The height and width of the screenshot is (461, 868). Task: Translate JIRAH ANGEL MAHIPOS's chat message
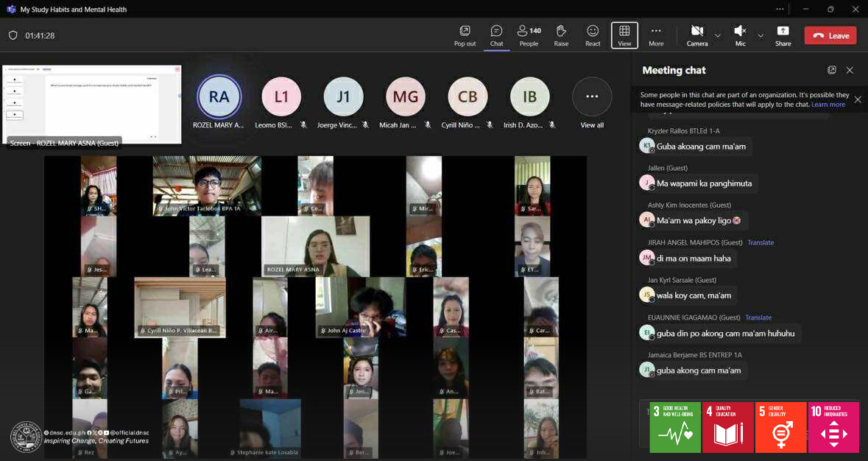click(x=761, y=242)
